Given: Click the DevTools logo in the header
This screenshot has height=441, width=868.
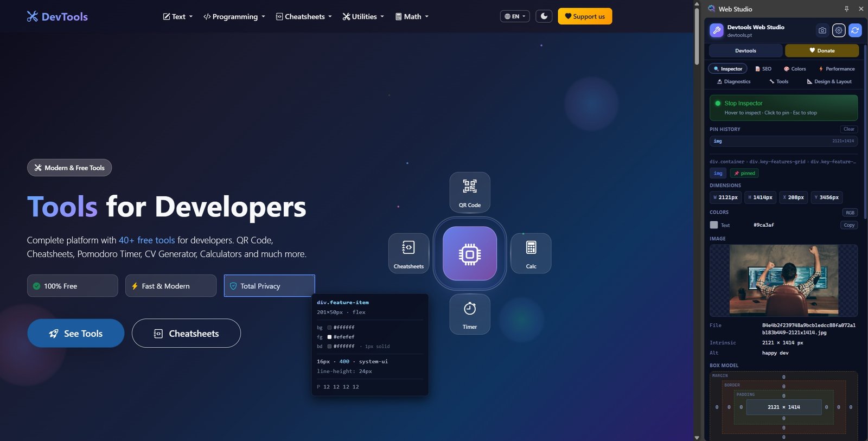Looking at the screenshot, I should (x=57, y=16).
